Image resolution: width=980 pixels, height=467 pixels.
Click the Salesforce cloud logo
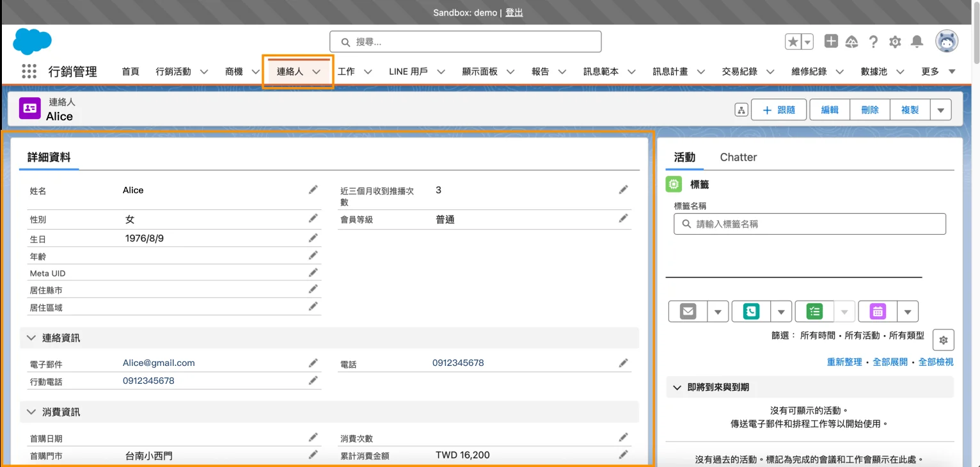pos(32,42)
